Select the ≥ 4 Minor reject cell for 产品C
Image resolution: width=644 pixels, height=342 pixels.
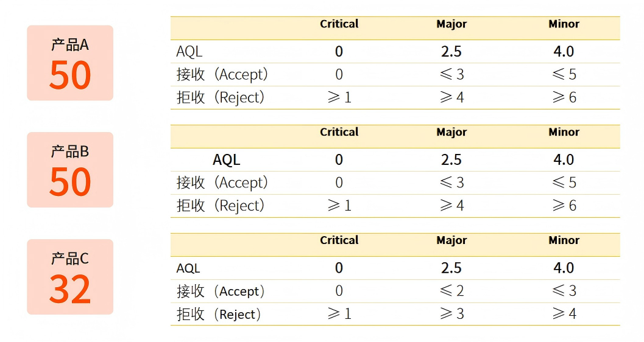point(564,314)
